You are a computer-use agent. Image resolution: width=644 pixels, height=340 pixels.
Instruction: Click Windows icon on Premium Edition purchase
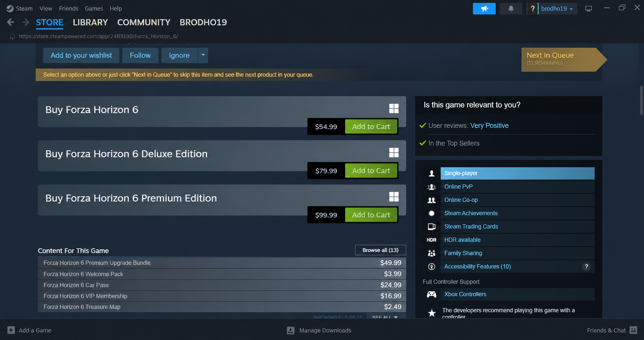tap(394, 197)
